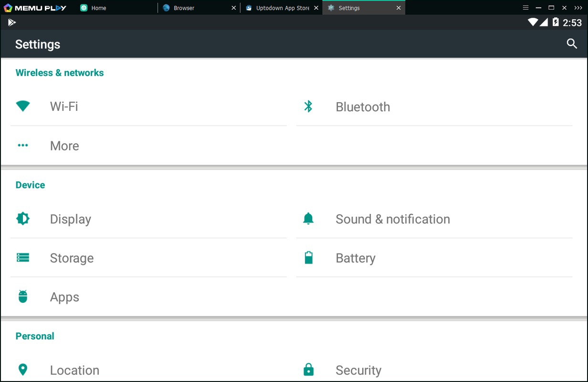The width and height of the screenshot is (588, 382).
Task: Click the status bar cell signal indicator
Action: (x=544, y=22)
